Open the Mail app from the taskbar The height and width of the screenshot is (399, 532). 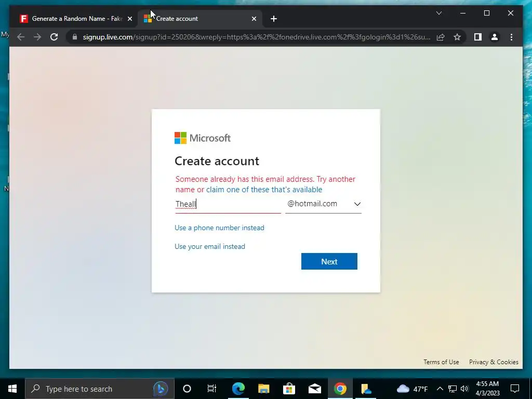coord(314,389)
